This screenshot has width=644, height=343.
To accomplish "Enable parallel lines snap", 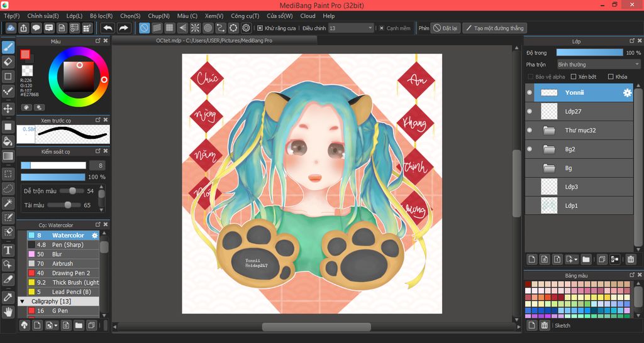I will coord(157,28).
